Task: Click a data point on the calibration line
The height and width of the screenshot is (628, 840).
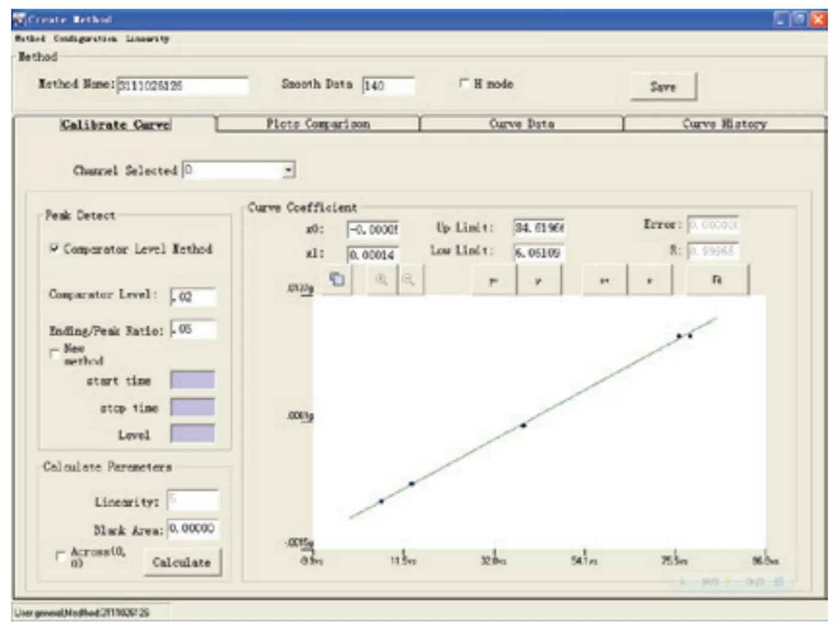Action: (524, 425)
